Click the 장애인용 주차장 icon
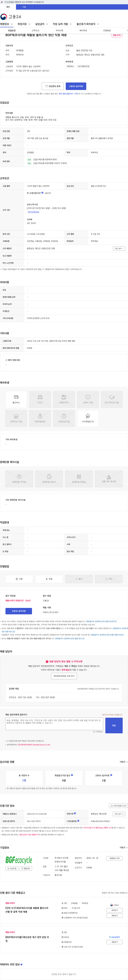 point(19,479)
